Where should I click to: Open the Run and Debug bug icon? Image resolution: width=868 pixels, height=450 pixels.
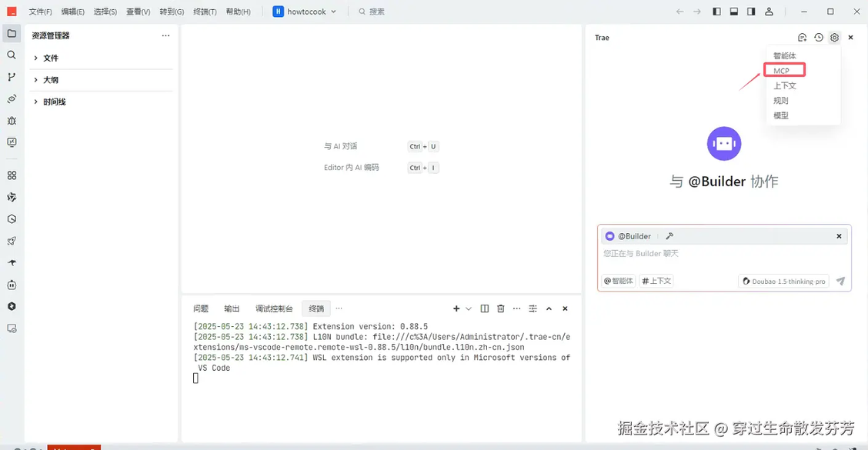click(x=12, y=121)
